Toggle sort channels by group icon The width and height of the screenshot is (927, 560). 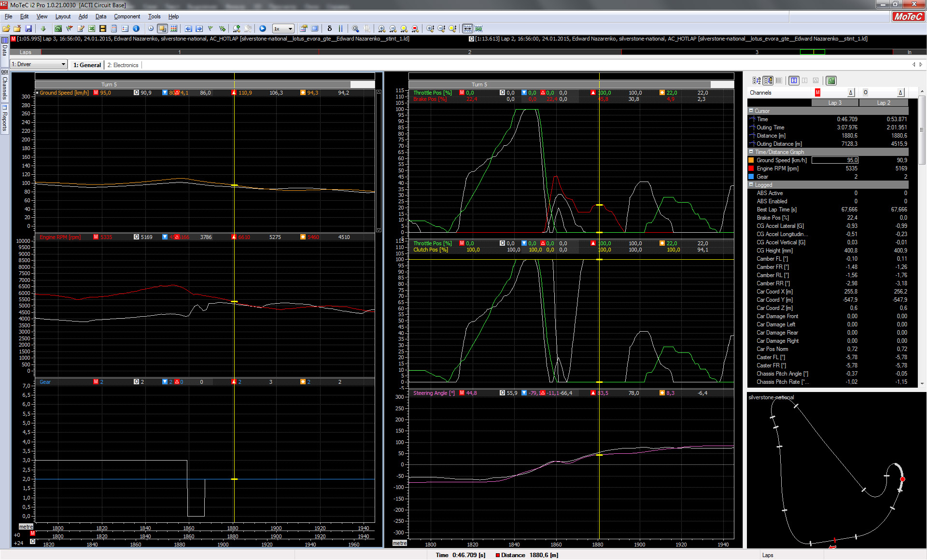click(x=768, y=81)
